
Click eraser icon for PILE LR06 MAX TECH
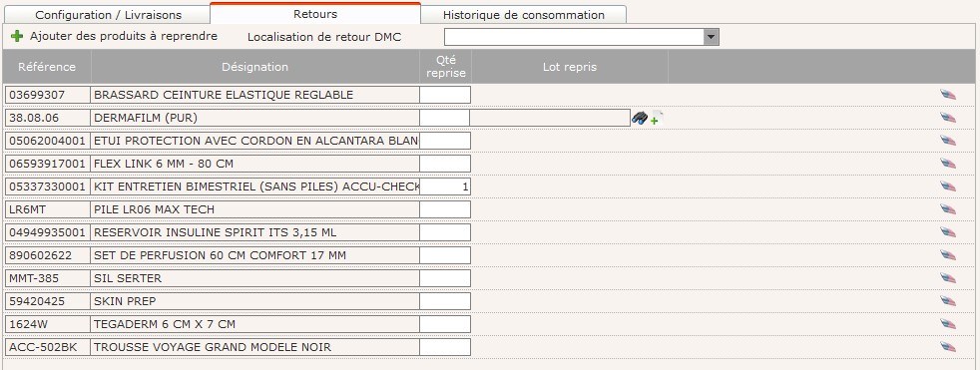pos(948,209)
